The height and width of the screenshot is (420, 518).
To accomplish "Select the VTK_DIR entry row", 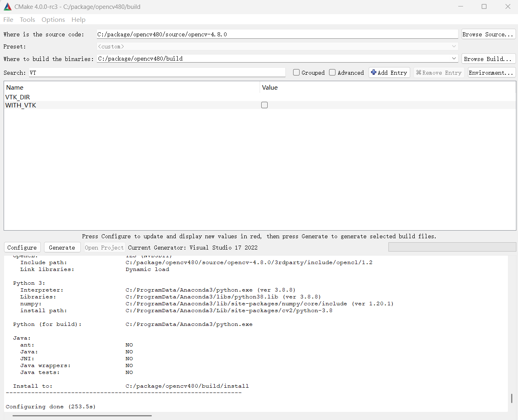I will [260, 97].
